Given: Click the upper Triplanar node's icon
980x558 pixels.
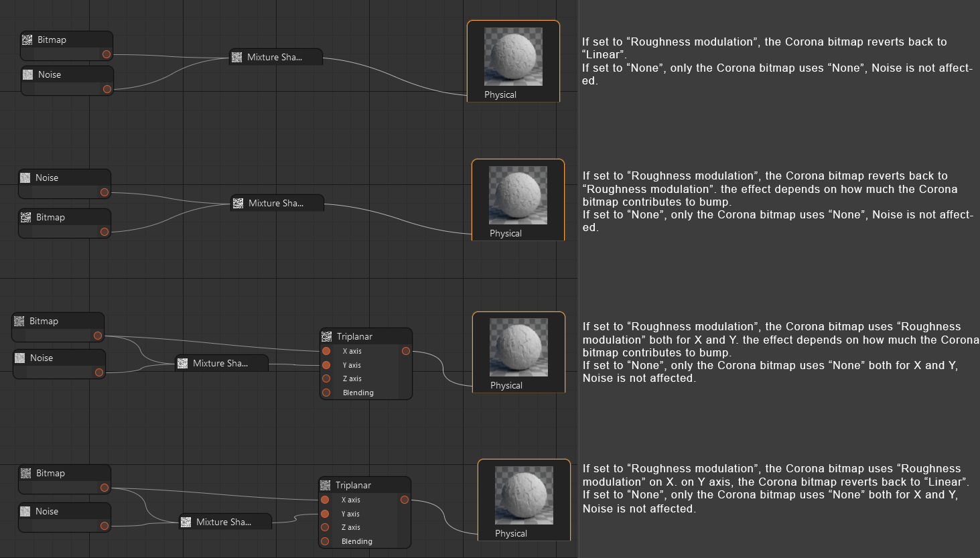Looking at the screenshot, I should pos(326,336).
